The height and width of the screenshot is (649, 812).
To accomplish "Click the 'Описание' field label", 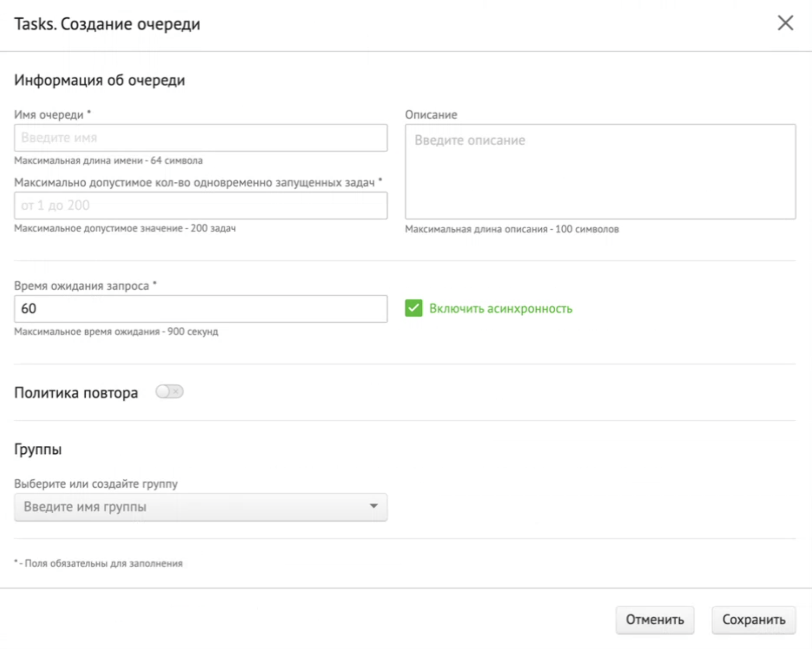I will pyautogui.click(x=431, y=115).
